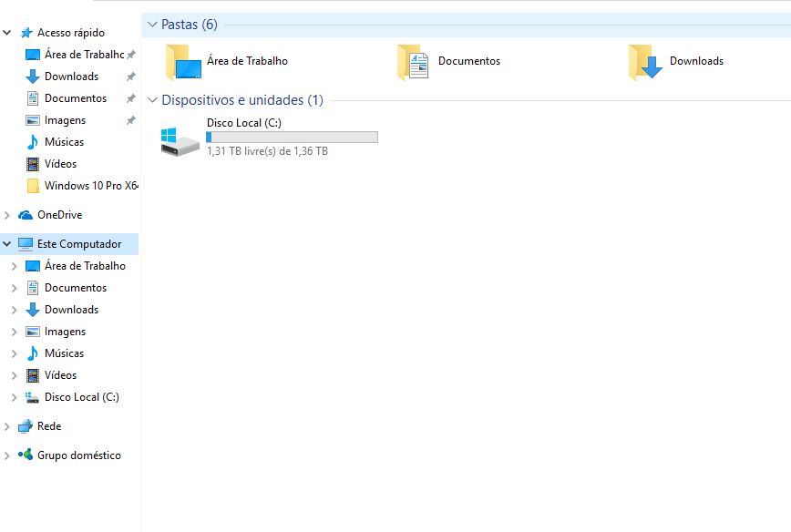Screen dimensions: 791x532
Task: Select the large Downloads folder icon
Action: pyautogui.click(x=646, y=63)
